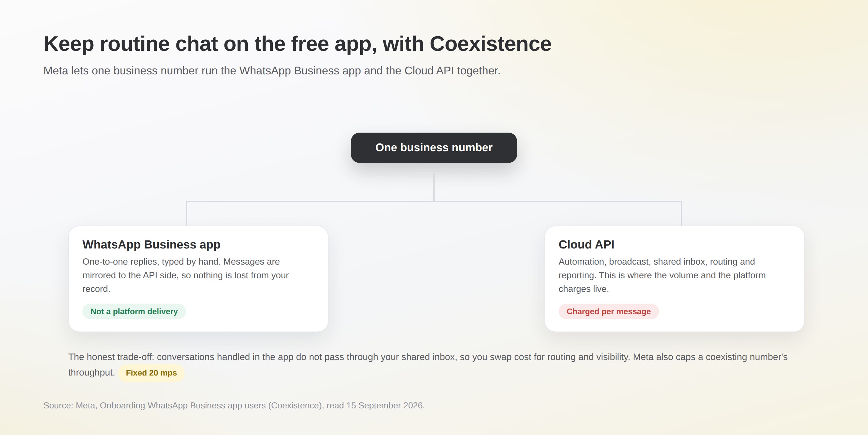Select the 'Not a platform delivery' badge

pos(134,311)
